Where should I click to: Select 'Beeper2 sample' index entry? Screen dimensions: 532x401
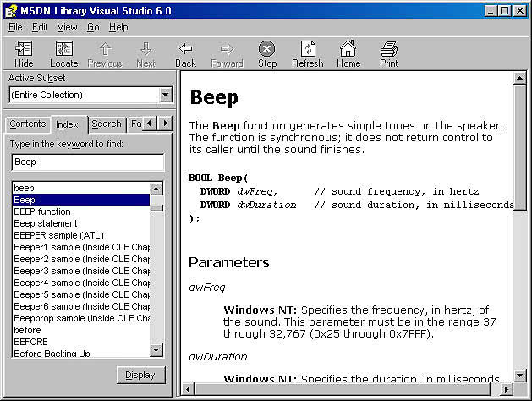(80, 259)
